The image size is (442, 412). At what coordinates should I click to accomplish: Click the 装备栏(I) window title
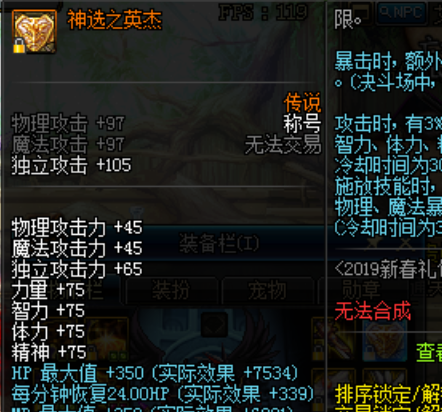coord(219,243)
